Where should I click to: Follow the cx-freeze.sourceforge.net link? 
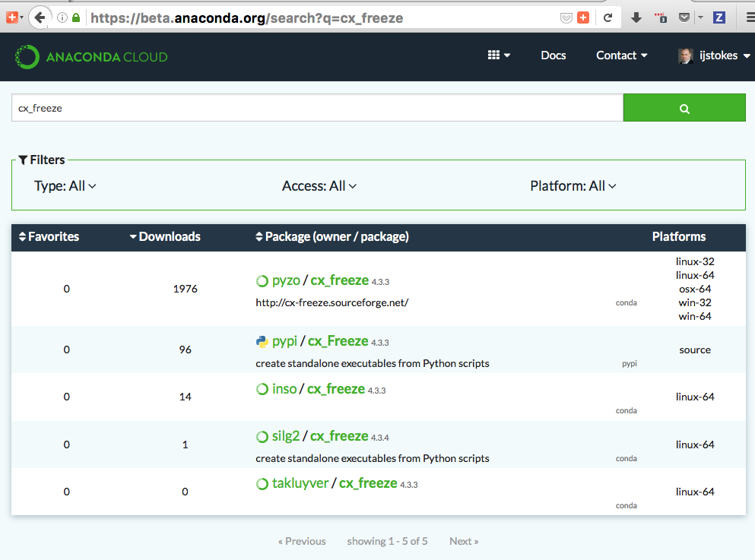[331, 302]
